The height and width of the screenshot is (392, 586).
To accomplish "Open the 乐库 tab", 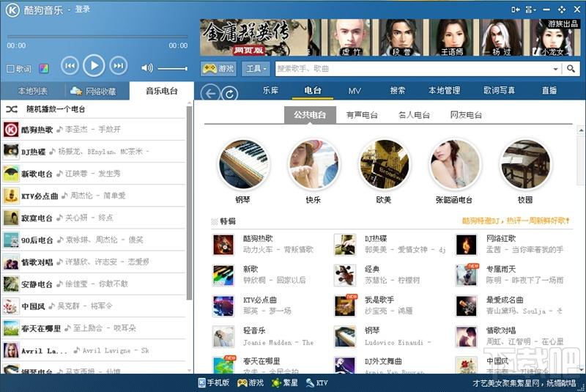I will point(270,90).
